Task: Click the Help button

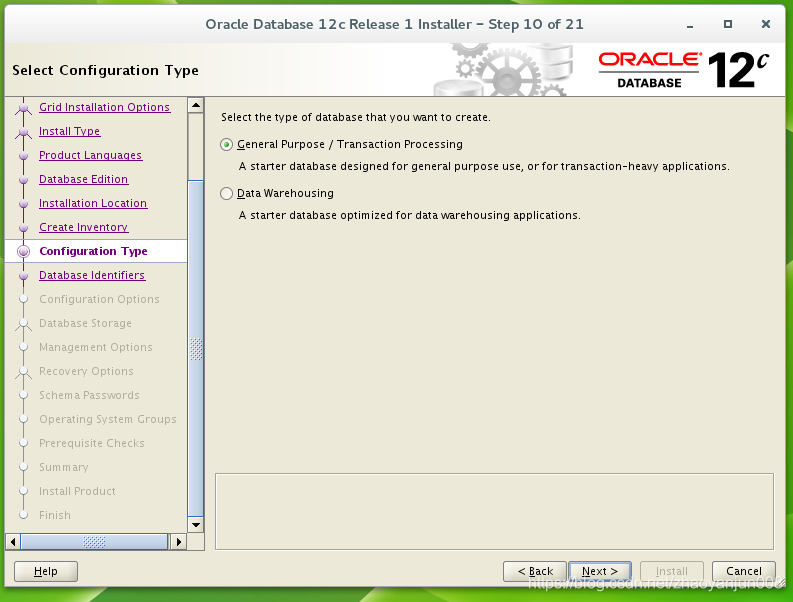Action: (46, 571)
